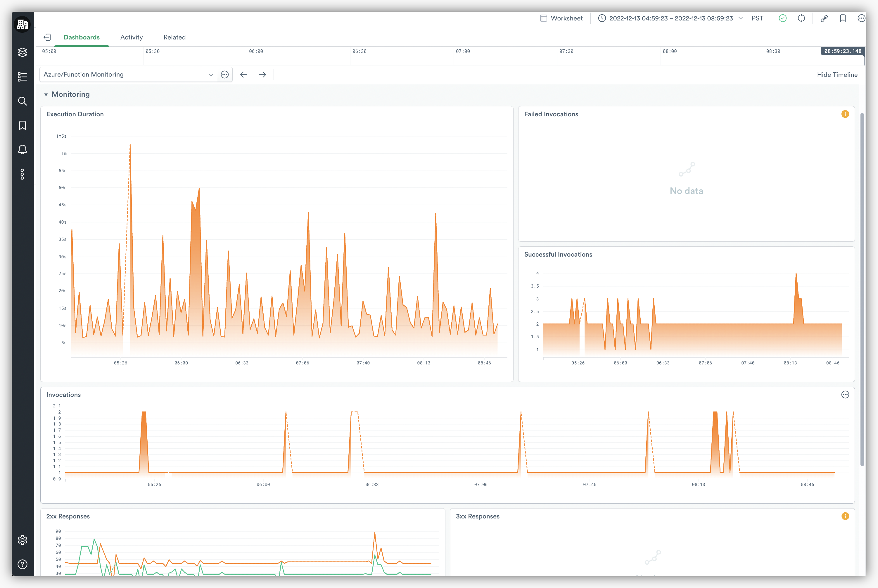878x588 pixels.
Task: Open dashboard options ellipsis next to selector
Action: point(225,75)
